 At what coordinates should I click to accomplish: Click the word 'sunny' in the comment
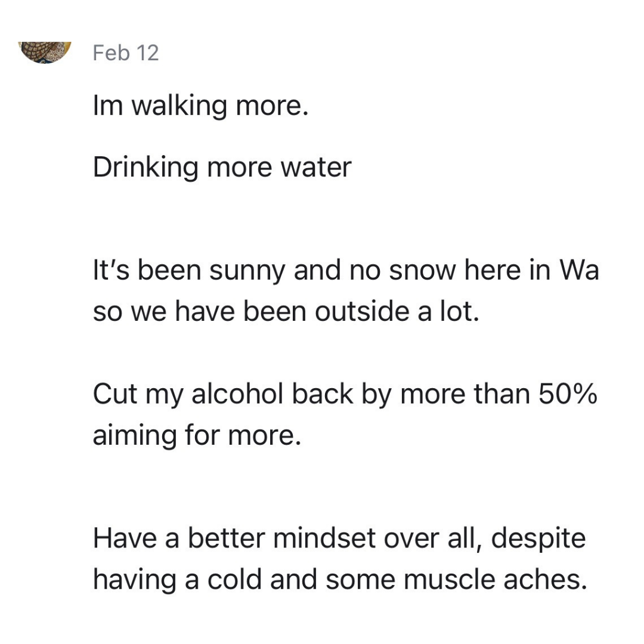coord(247,271)
